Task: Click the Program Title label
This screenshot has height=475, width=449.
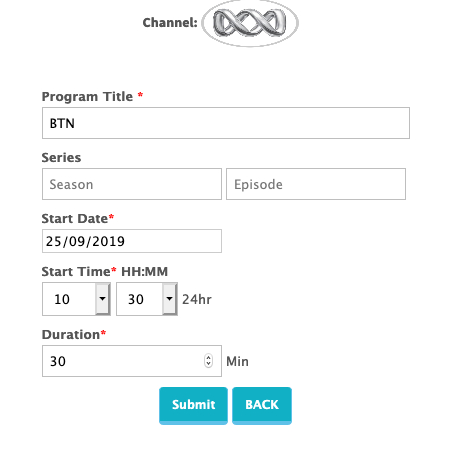Action: pyautogui.click(x=87, y=97)
